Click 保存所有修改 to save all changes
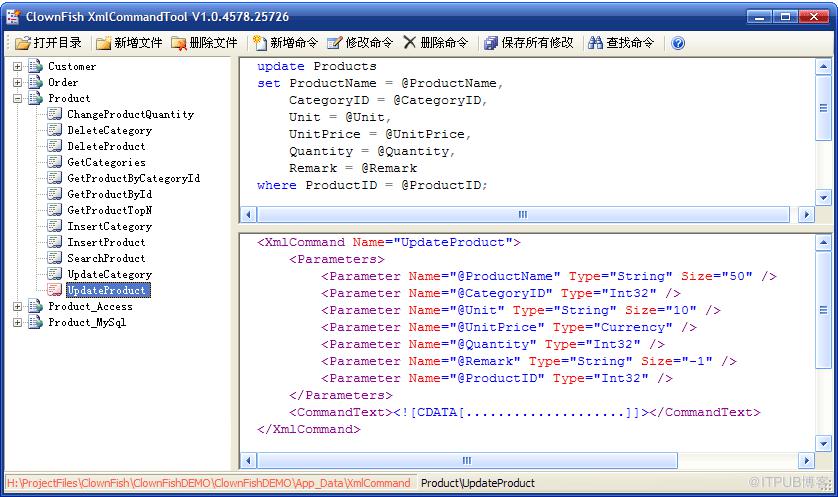 [x=529, y=43]
